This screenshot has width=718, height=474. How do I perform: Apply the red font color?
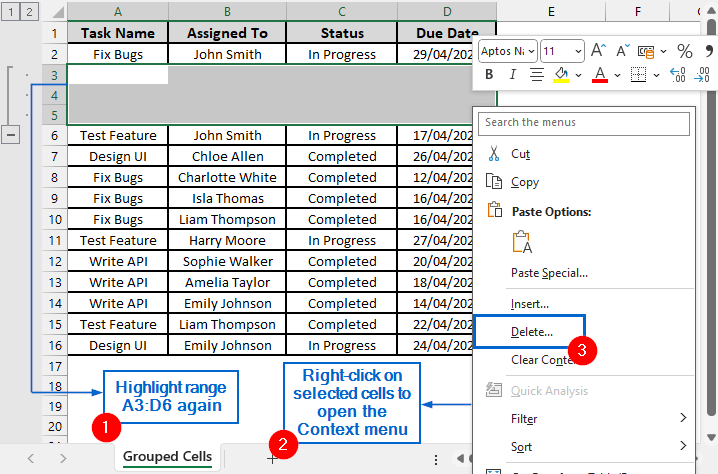click(600, 75)
